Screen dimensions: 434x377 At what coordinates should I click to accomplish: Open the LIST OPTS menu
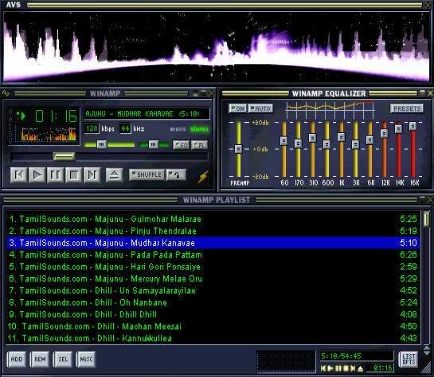(408, 360)
